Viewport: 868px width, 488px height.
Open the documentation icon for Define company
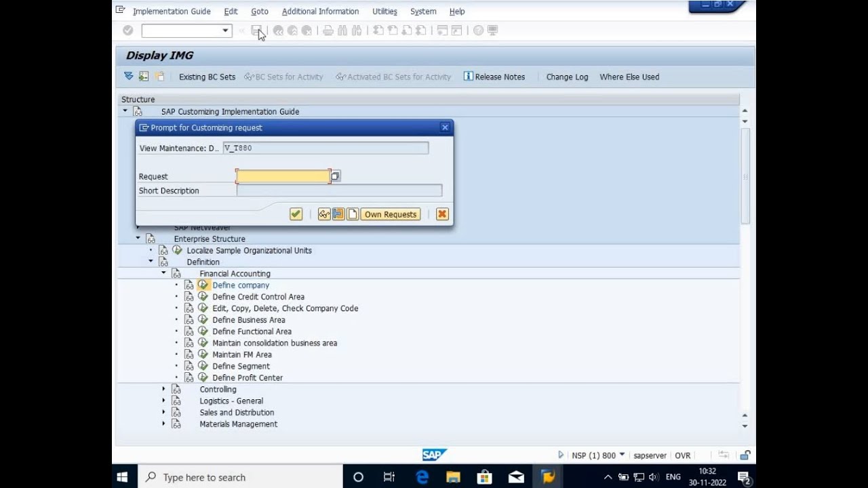point(189,285)
